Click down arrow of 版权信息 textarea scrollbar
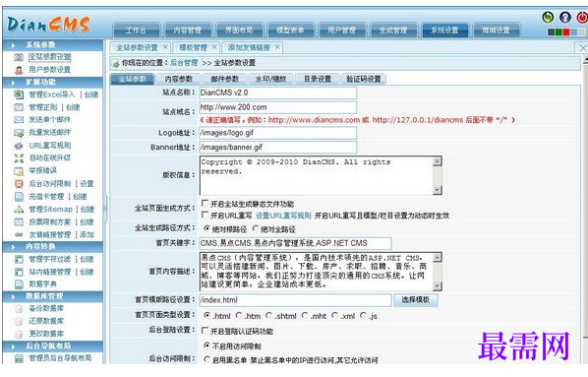Image resolution: width=588 pixels, height=377 pixels. point(437,190)
